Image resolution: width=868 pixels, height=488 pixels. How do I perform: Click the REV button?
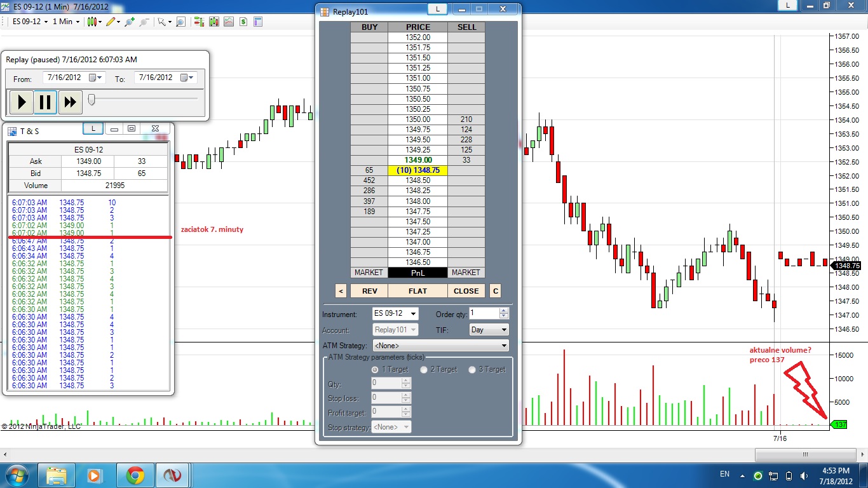point(369,291)
